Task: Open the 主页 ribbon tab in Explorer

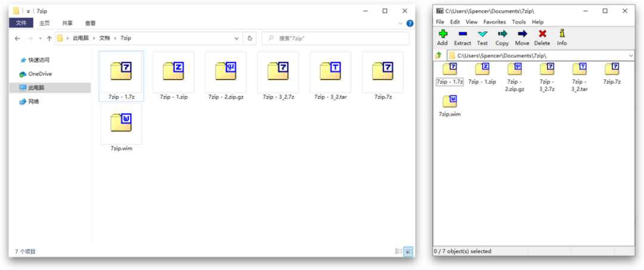Action: click(44, 23)
